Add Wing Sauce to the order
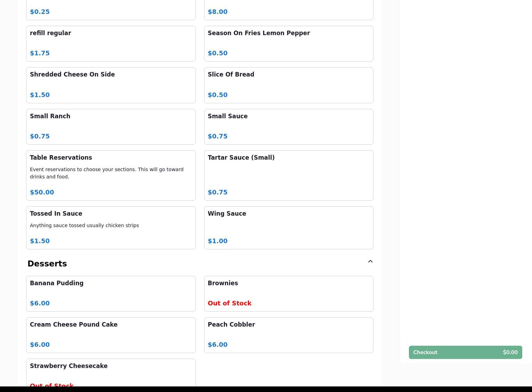The height and width of the screenshot is (392, 532). click(x=288, y=227)
